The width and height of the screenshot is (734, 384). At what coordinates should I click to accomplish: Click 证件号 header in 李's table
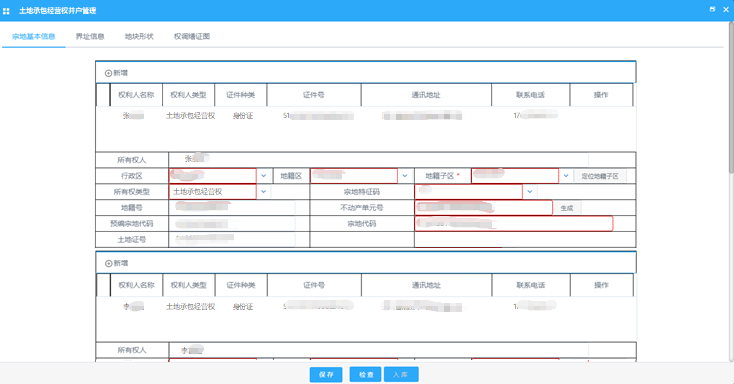314,285
